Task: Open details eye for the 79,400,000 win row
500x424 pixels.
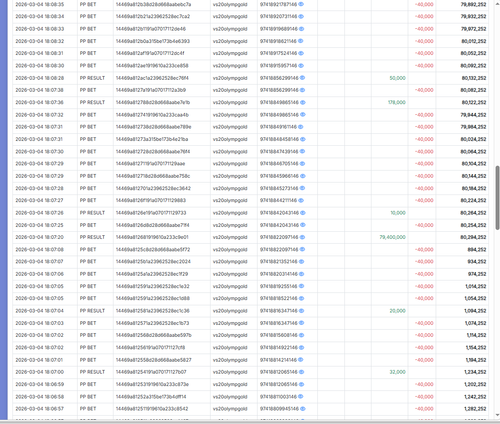Action: [x=302, y=237]
